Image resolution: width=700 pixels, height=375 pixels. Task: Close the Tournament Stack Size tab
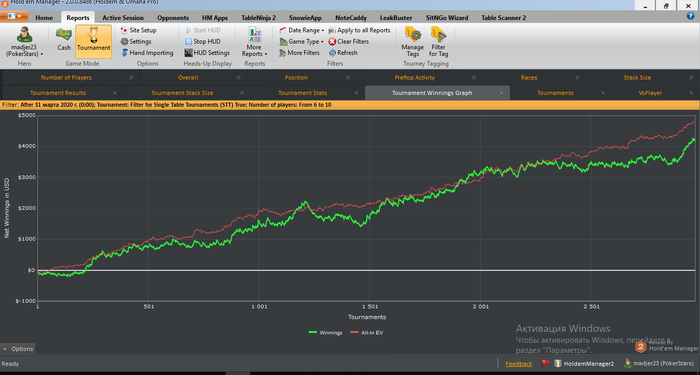242,93
